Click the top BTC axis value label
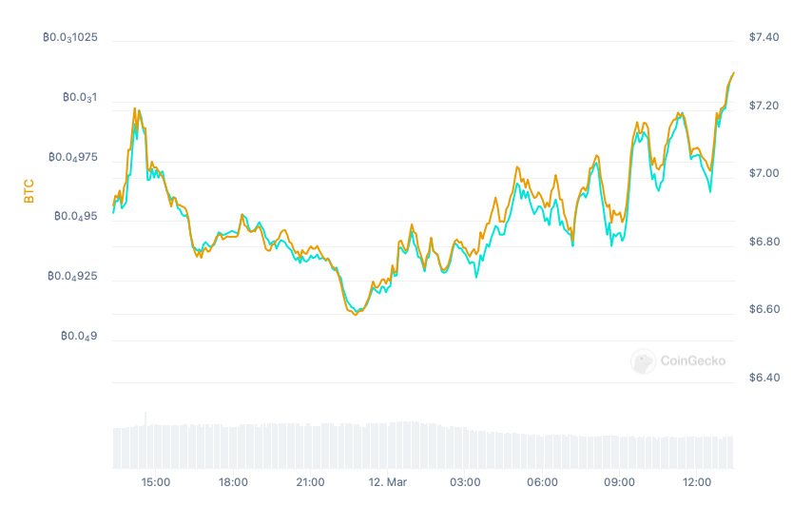 pos(77,39)
